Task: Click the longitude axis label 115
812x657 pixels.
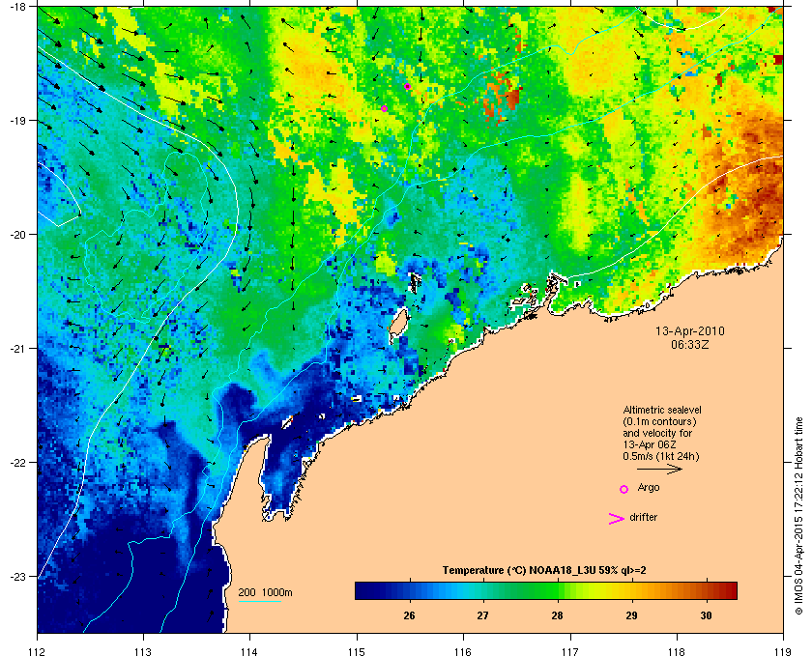Action: point(357,651)
